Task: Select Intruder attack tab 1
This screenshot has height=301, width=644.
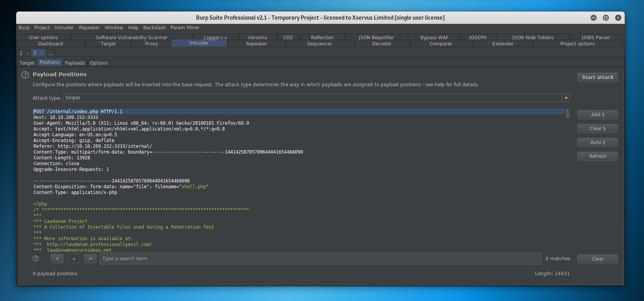Action: point(21,54)
